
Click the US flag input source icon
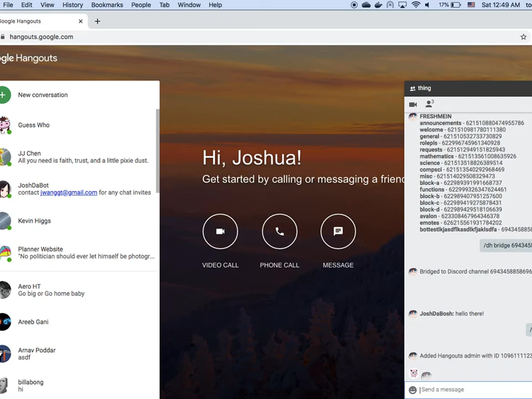[x=471, y=5]
